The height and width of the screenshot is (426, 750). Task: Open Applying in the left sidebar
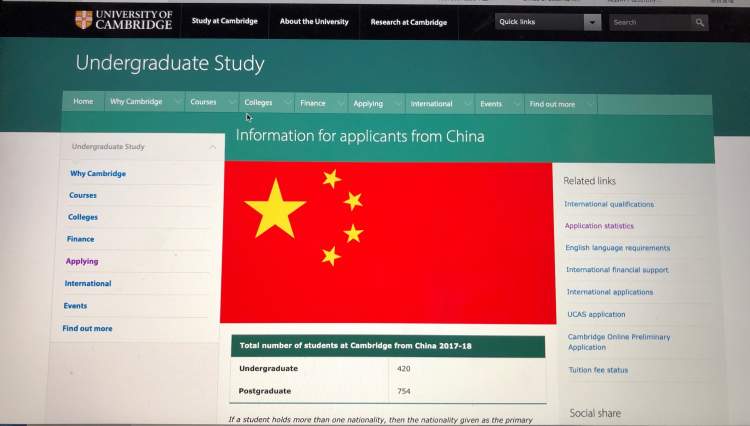82,261
